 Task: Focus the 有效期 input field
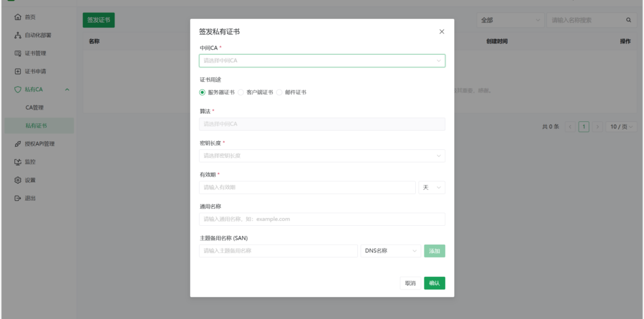307,187
